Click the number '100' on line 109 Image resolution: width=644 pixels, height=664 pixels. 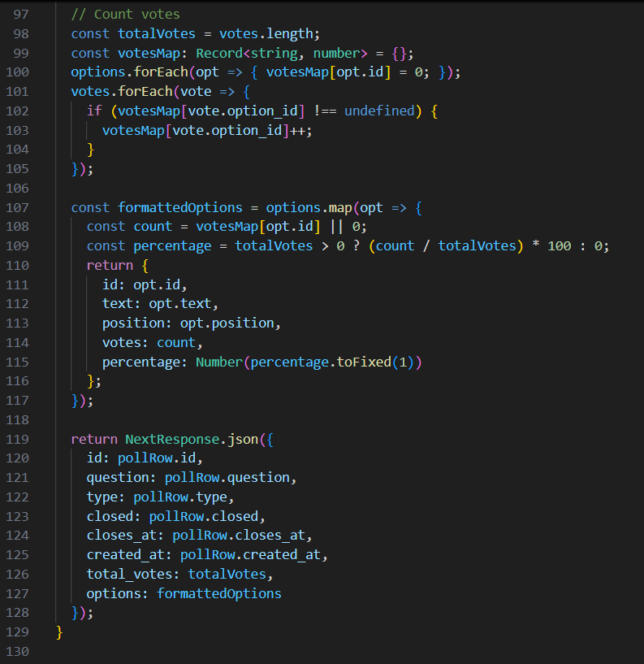point(560,246)
